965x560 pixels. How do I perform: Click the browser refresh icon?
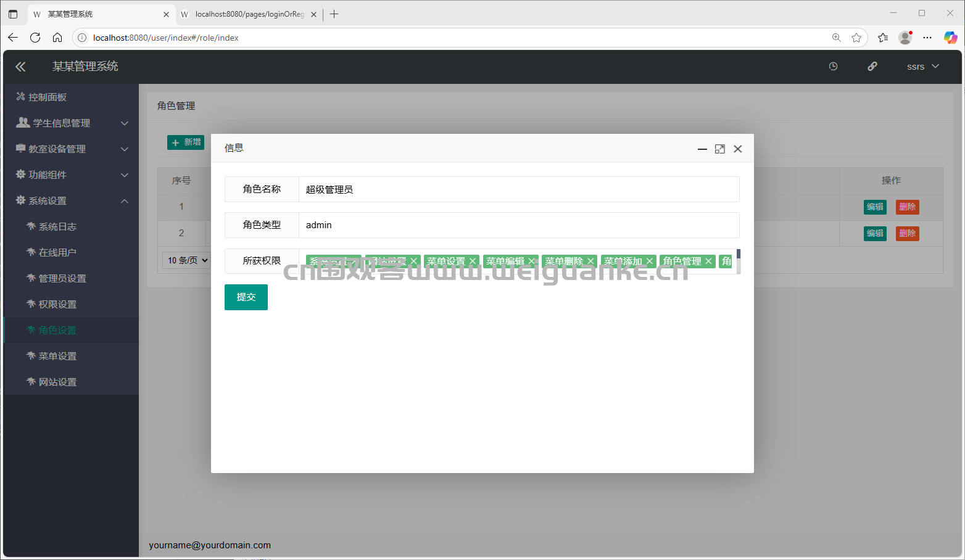pyautogui.click(x=35, y=38)
